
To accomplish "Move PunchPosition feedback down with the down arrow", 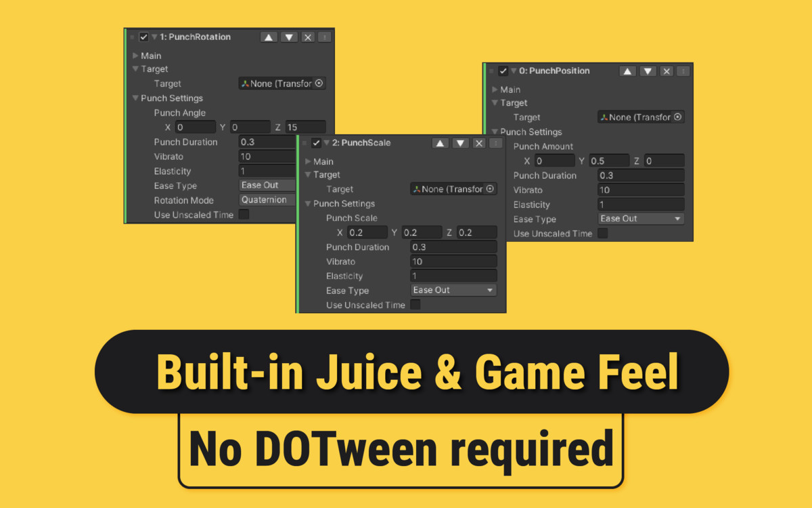I will 648,71.
